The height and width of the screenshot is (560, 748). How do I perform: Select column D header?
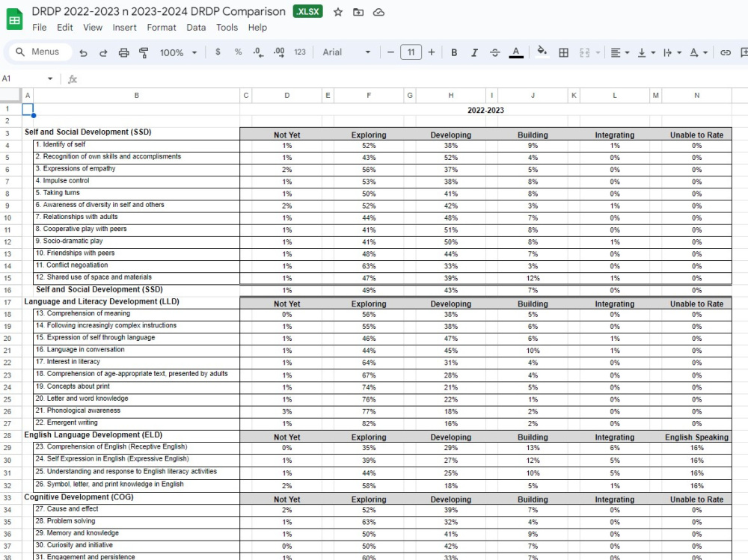[286, 96]
